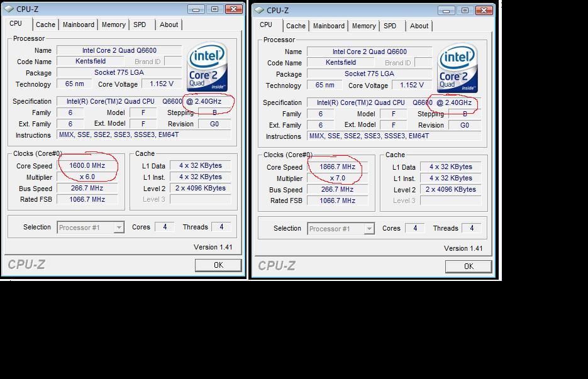Click the x 6.0 multiplier value

click(x=87, y=177)
